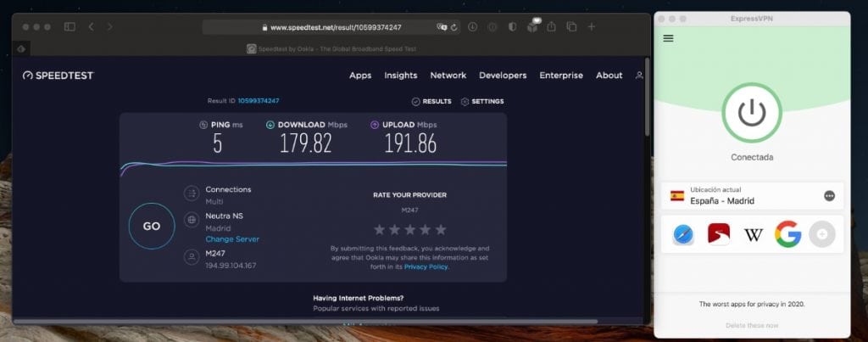Click the download value 179.82
The width and height of the screenshot is (868, 342).
tap(305, 143)
